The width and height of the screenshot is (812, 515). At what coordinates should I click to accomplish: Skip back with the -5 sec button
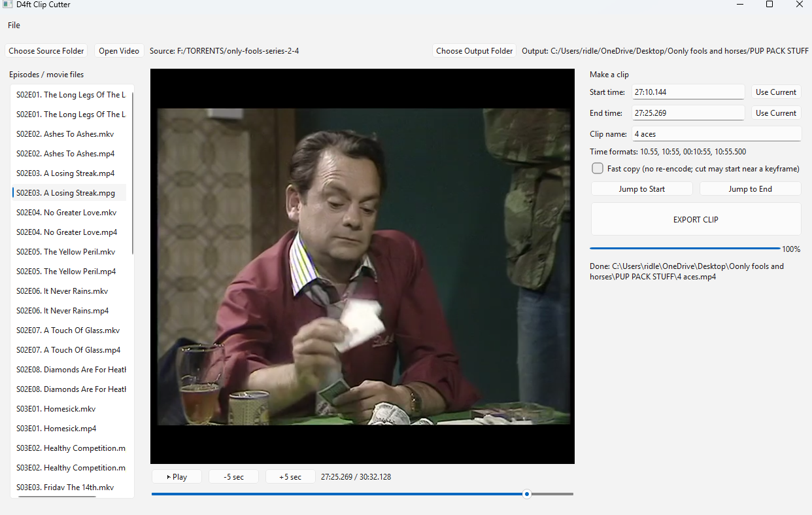[x=233, y=477]
